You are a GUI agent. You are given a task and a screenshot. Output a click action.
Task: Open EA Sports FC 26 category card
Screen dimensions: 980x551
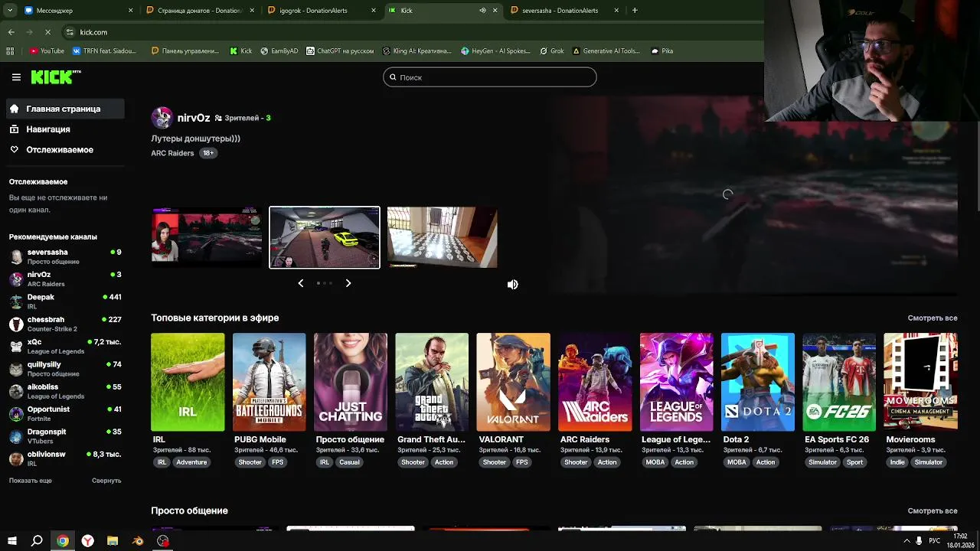point(839,382)
